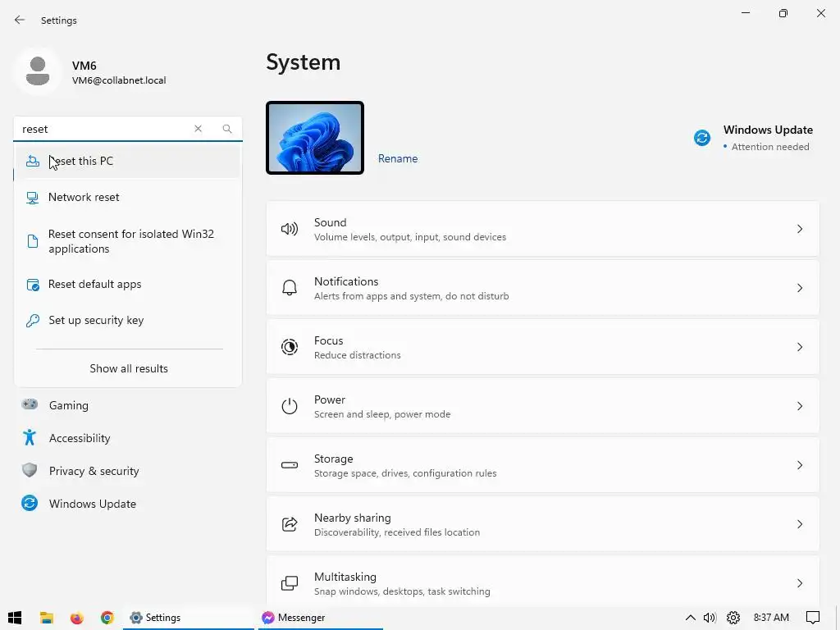The width and height of the screenshot is (840, 630).
Task: Launch Chrome from the taskbar
Action: [107, 618]
